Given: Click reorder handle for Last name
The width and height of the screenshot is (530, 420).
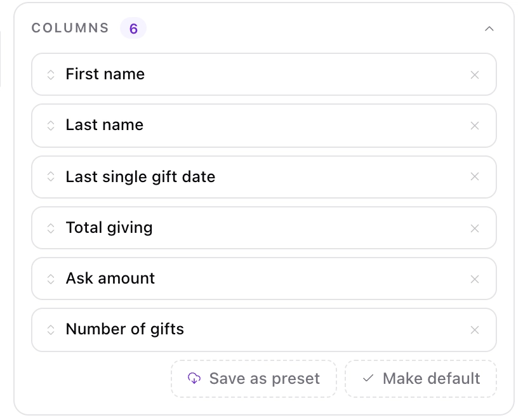Looking at the screenshot, I should pyautogui.click(x=51, y=126).
